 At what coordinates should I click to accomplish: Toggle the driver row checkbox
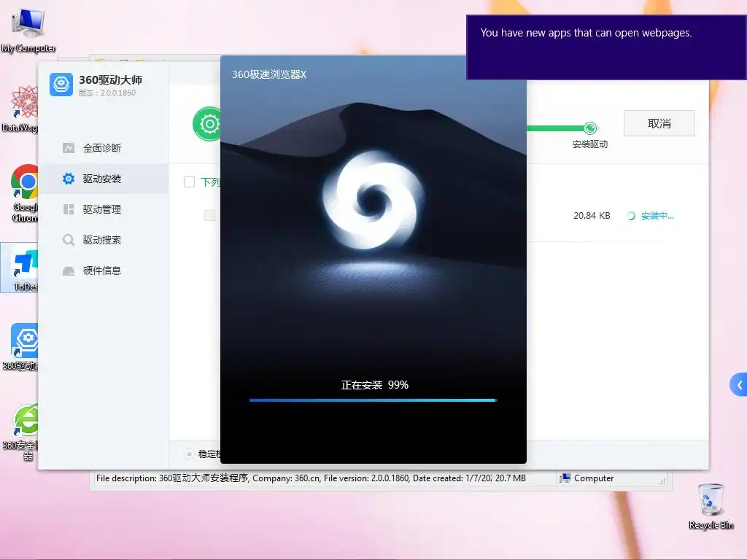tap(209, 215)
